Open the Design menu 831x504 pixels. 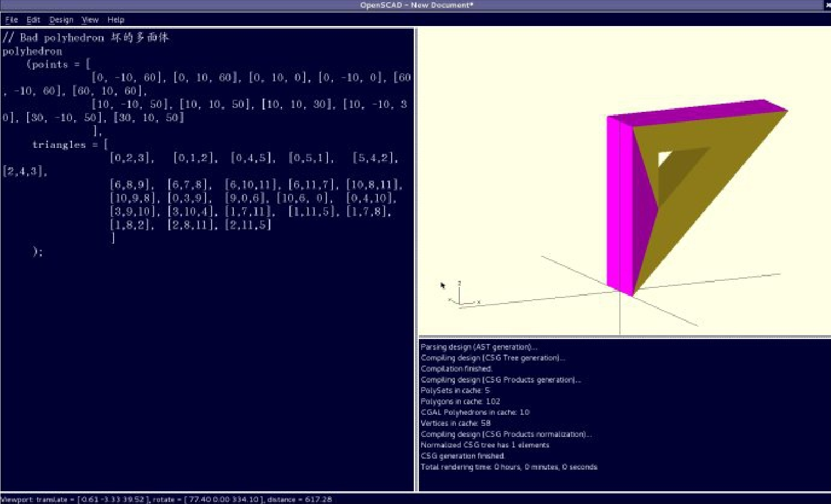pos(61,20)
